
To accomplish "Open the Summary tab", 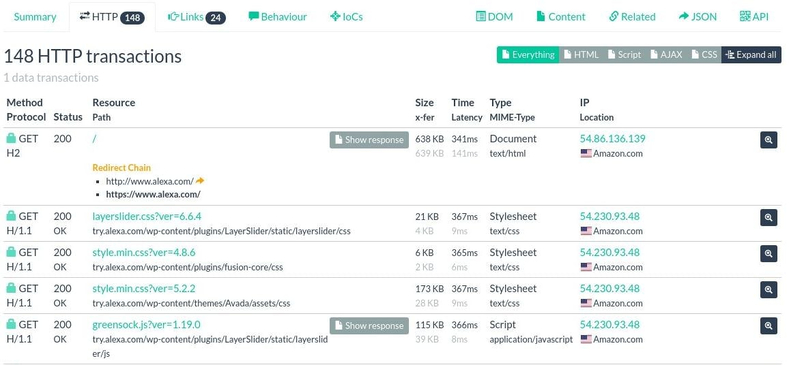I will point(35,17).
